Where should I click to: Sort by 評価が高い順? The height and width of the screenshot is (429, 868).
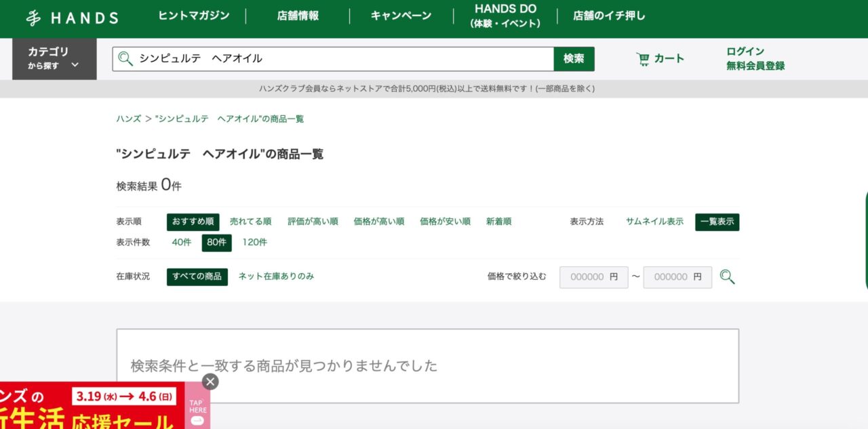313,222
